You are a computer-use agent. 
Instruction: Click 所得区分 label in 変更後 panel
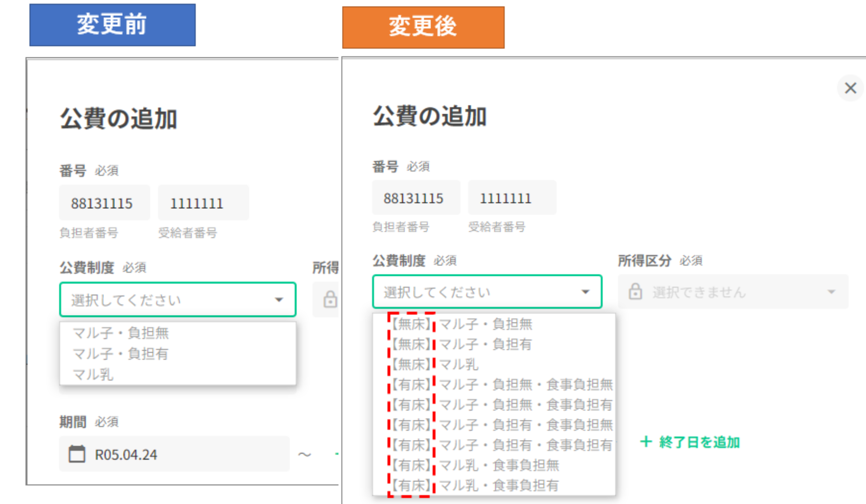(644, 260)
